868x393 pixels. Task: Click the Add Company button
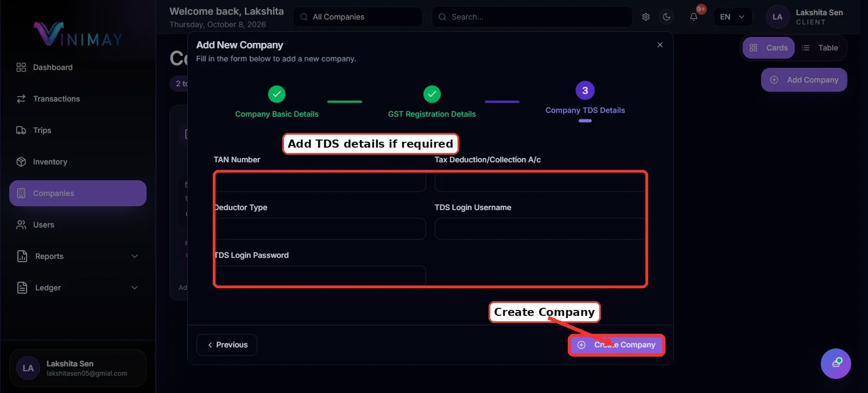[x=804, y=80]
